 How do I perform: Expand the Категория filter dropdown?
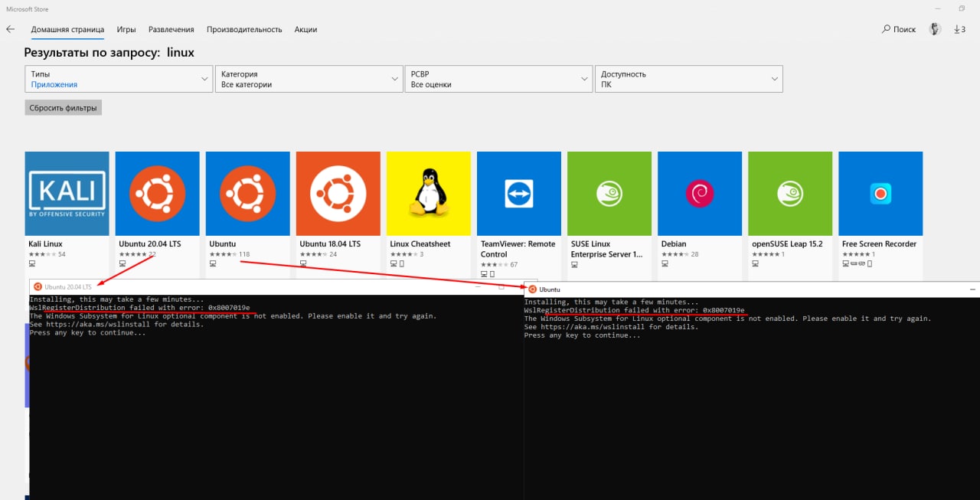tap(309, 79)
